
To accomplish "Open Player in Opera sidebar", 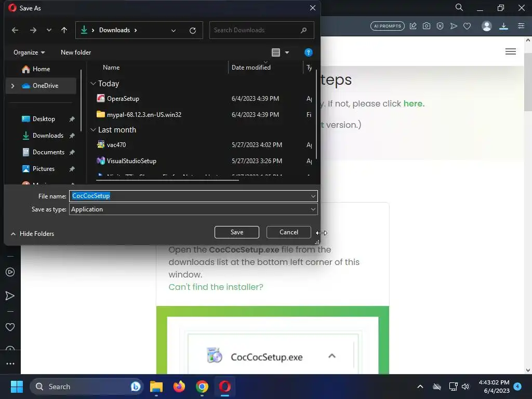I will coord(10,272).
